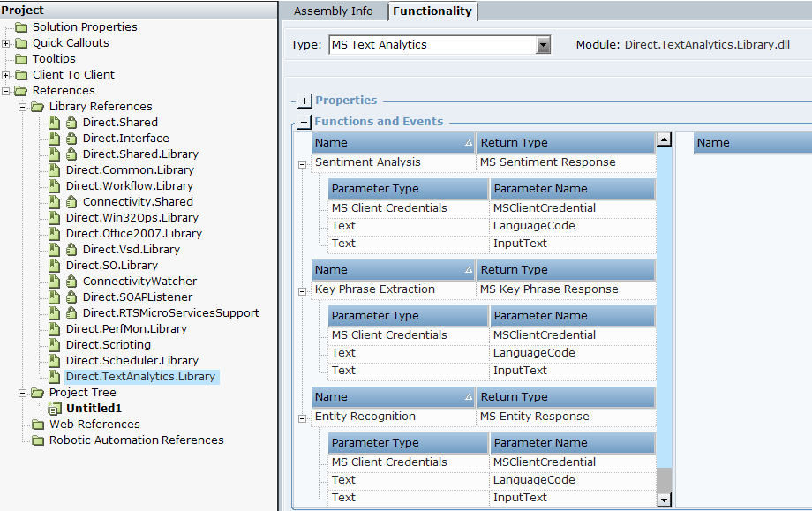Collapse the Sentiment Analysis row
This screenshot has width=812, height=511.
[x=302, y=163]
